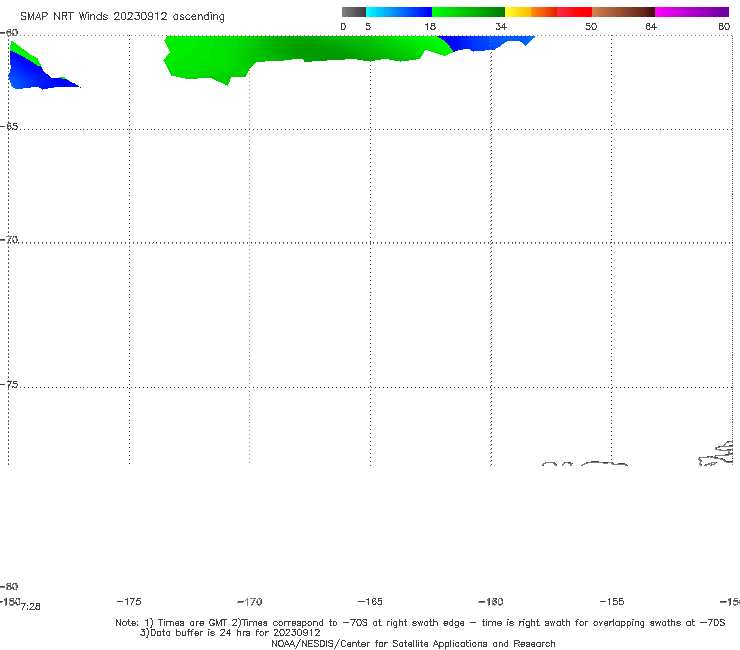Click the -155 longitude axis label
Viewport: 740px width, 650px height.
coord(612,602)
